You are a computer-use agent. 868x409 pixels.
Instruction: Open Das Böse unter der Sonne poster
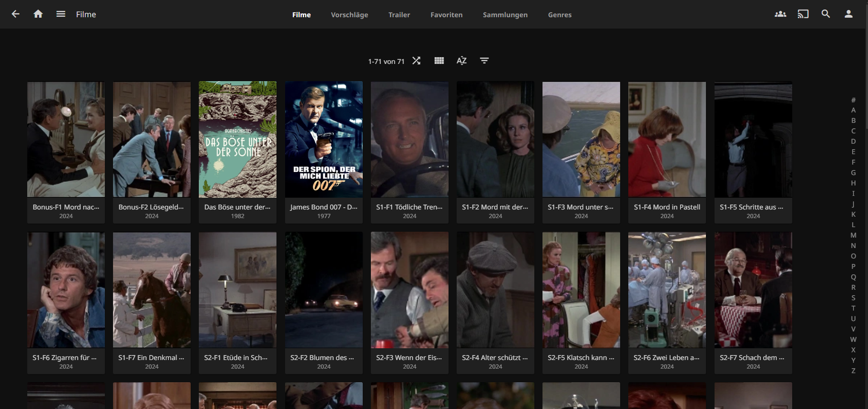pyautogui.click(x=237, y=139)
